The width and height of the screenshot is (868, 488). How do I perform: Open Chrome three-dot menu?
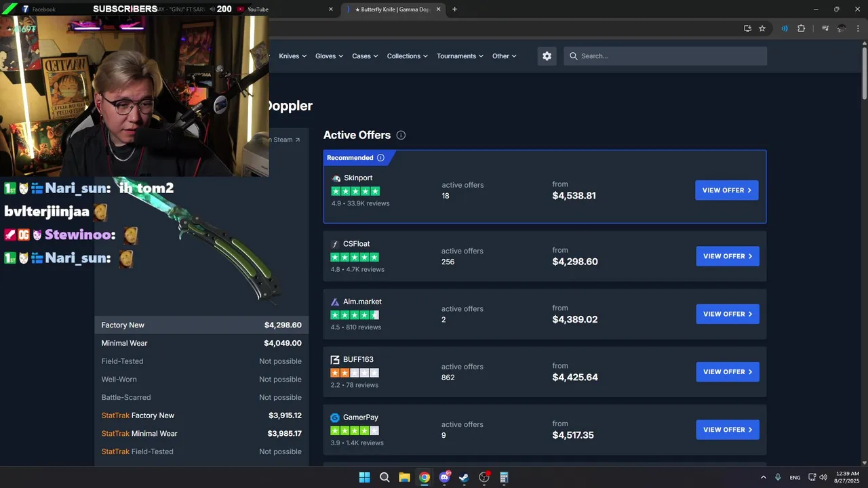856,28
